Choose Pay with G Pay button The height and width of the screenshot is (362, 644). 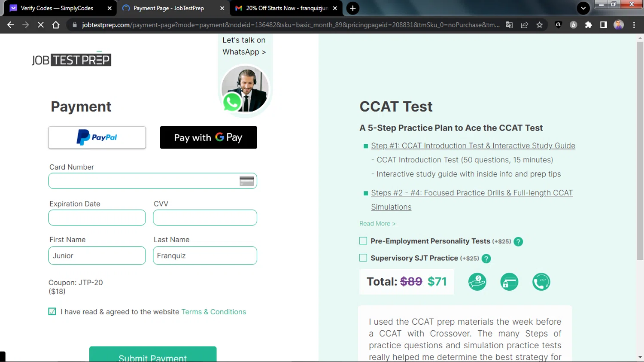click(x=208, y=137)
